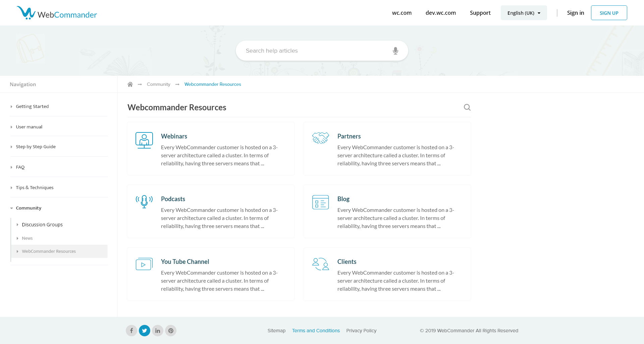Open the Terms and Conditions link
This screenshot has width=644, height=344.
(x=316, y=331)
